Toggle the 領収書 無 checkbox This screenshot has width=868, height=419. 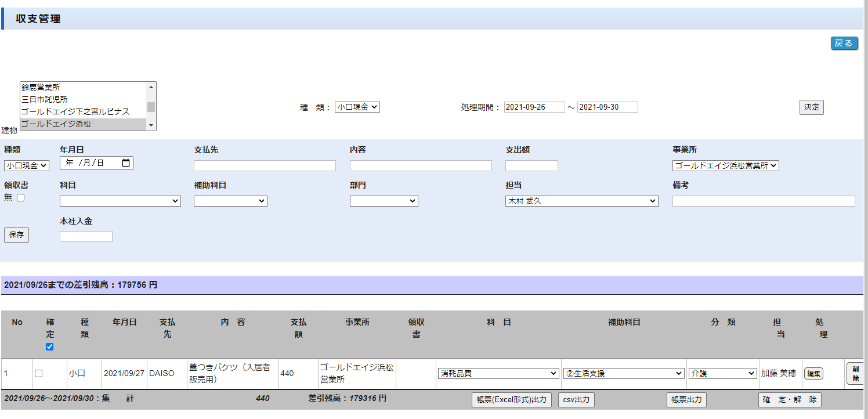click(x=21, y=198)
